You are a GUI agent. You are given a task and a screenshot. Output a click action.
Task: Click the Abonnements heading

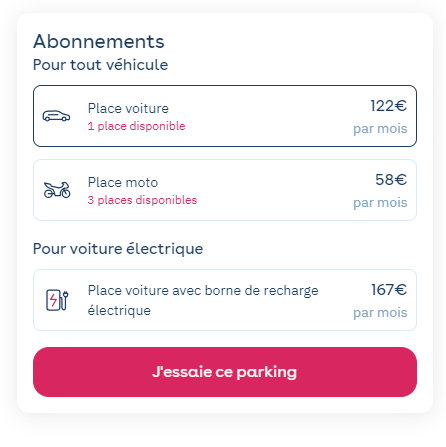click(x=99, y=42)
